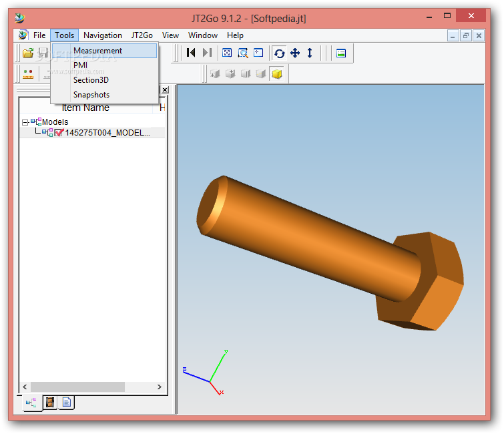The width and height of the screenshot is (504, 434).
Task: Open the Window menu
Action: [x=203, y=35]
